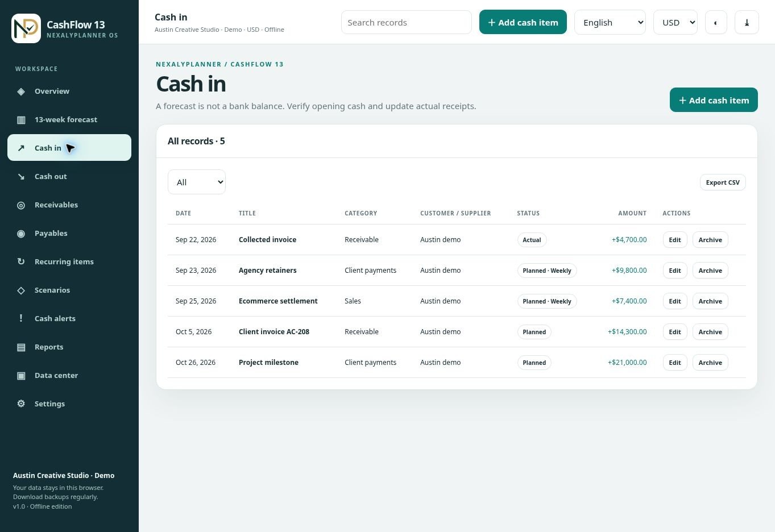Click the +$21,000.00 amount

[627, 363]
